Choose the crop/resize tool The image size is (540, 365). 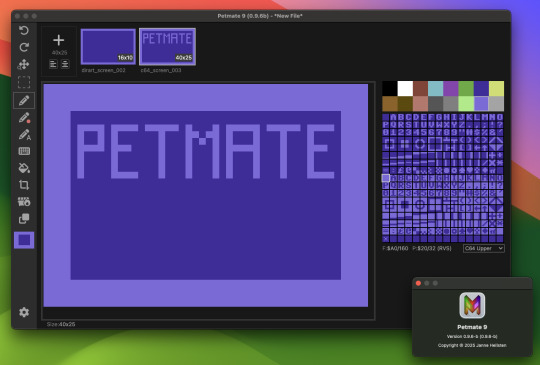coord(24,185)
